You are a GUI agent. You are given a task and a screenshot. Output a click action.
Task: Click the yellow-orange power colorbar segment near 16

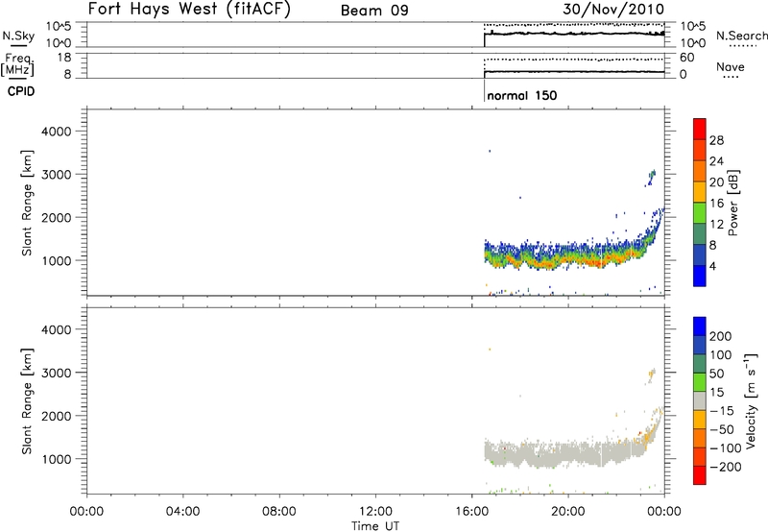click(700, 191)
